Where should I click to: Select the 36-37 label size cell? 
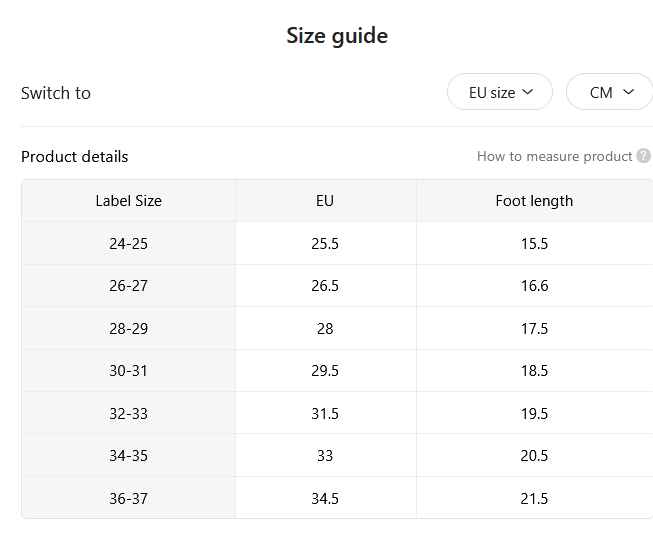click(x=129, y=498)
